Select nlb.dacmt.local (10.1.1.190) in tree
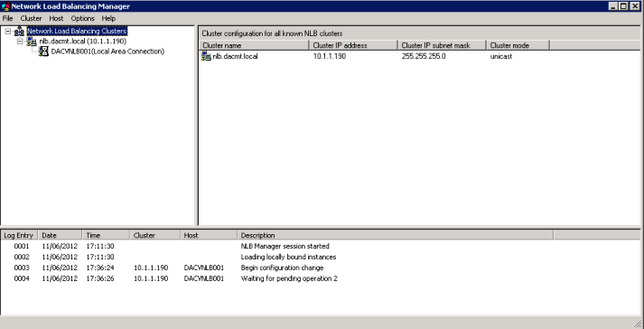 tap(82, 42)
